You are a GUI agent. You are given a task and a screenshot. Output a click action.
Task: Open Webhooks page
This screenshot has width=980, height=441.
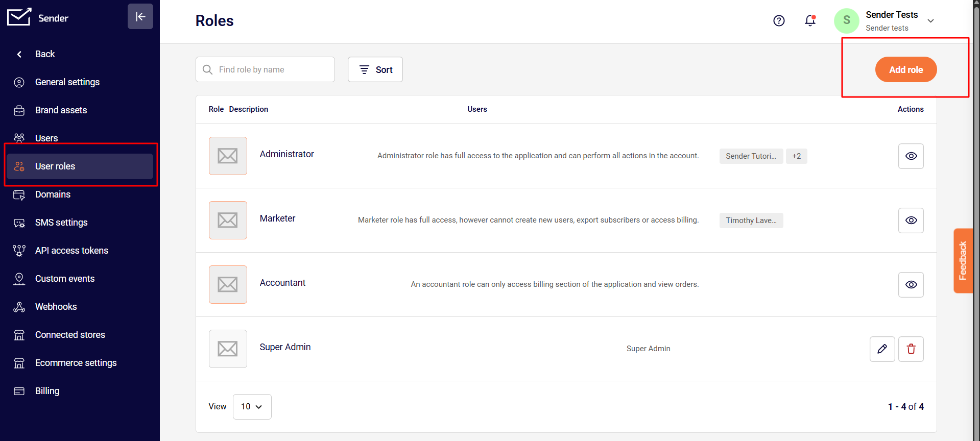[80, 307]
